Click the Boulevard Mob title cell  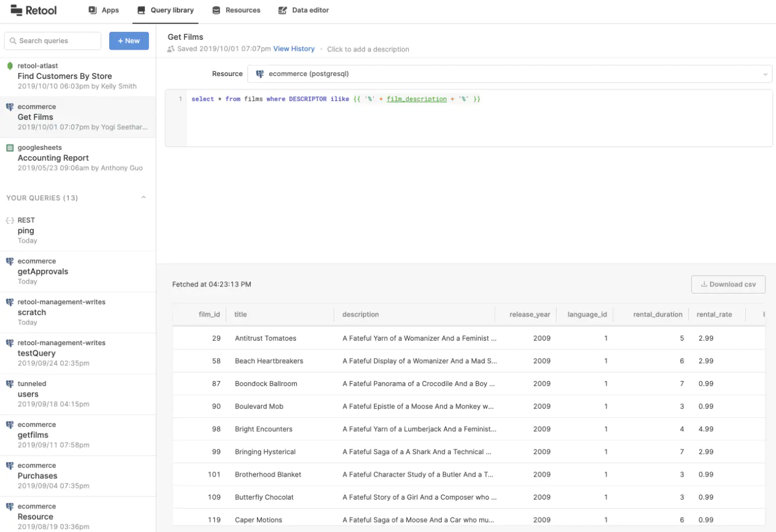coord(259,407)
